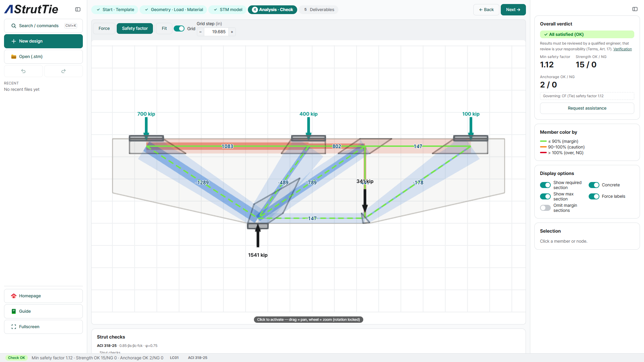
Task: Go to Deliverables step
Action: tap(319, 10)
